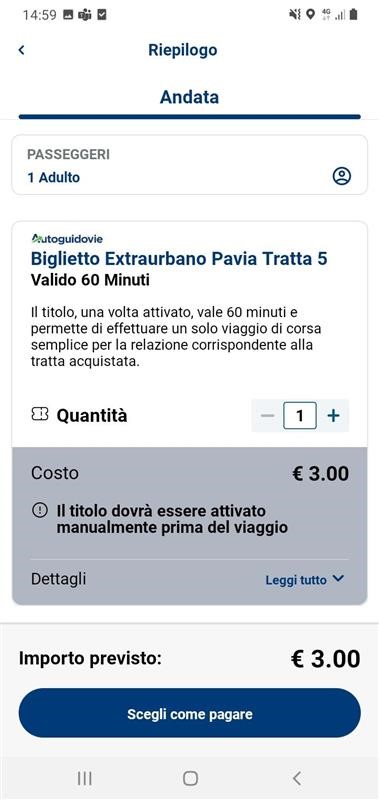
Task: Open passenger profile icon
Action: 342,177
